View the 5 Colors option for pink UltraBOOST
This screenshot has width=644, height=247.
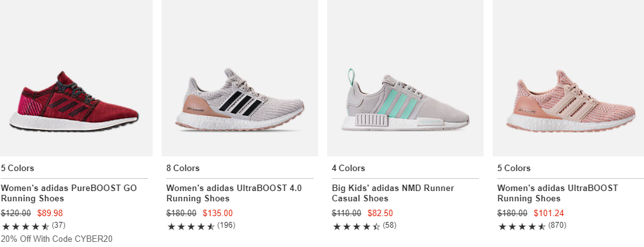click(x=514, y=169)
